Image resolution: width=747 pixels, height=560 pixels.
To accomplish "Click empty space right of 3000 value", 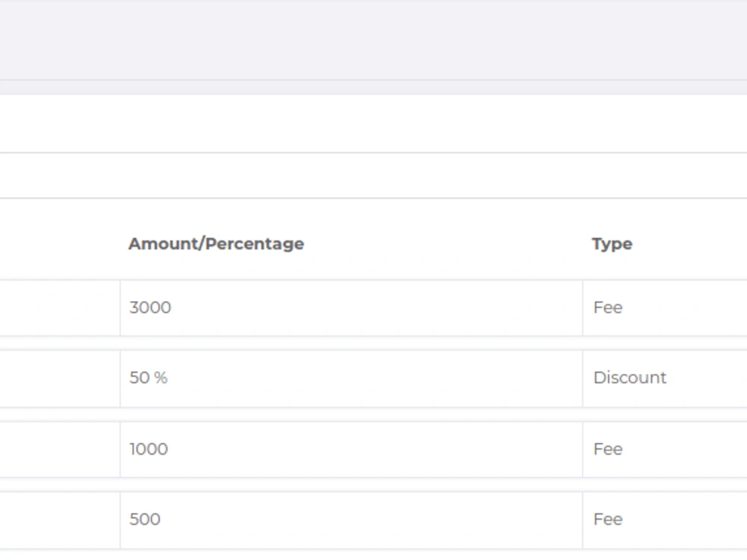I will pos(376,308).
